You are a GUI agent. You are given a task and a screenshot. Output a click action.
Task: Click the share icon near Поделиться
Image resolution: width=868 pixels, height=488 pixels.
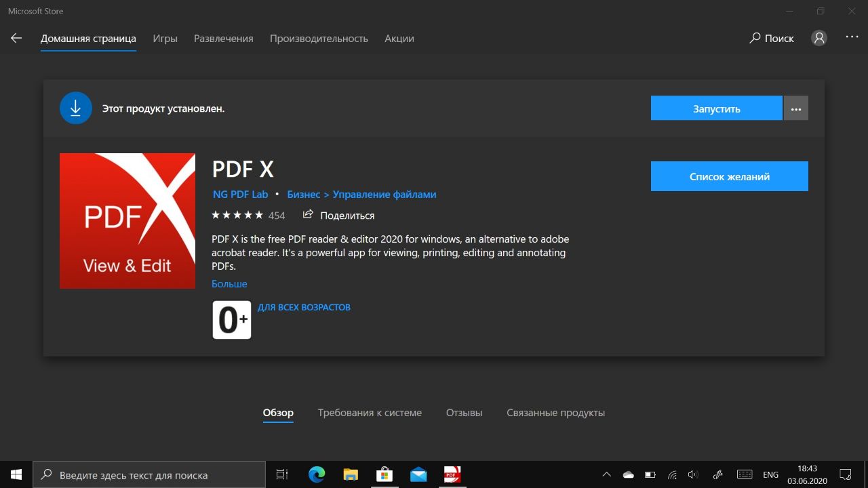(x=308, y=215)
